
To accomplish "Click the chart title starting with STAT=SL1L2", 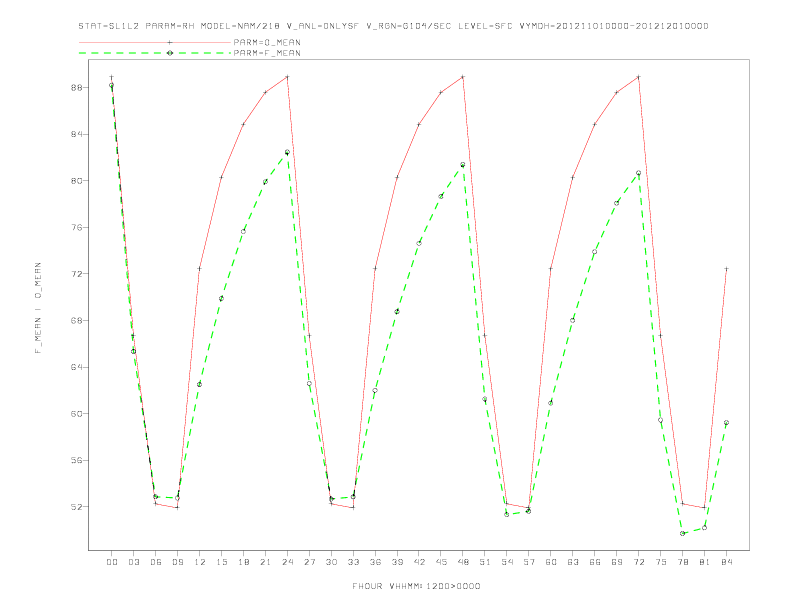I will pyautogui.click(x=393, y=26).
